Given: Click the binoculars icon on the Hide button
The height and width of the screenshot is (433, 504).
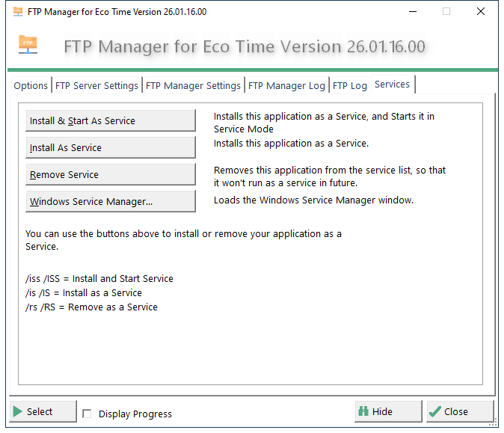Looking at the screenshot, I should tap(363, 411).
